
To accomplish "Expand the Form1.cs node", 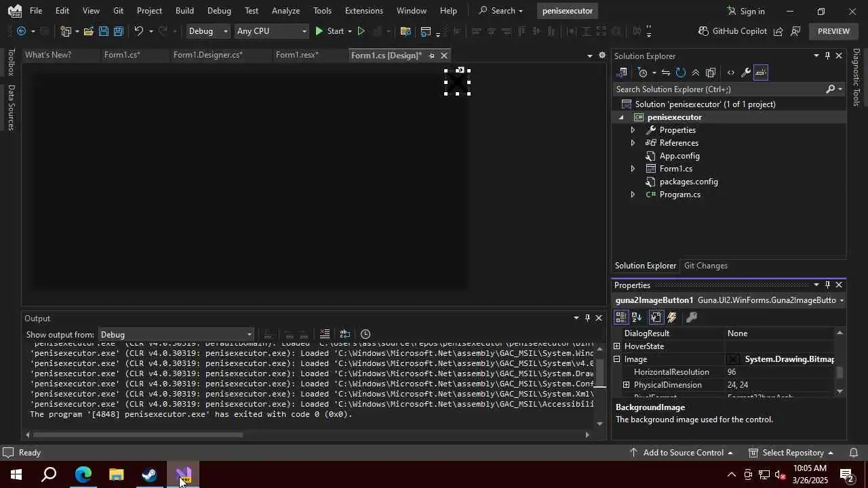I will pos(633,169).
